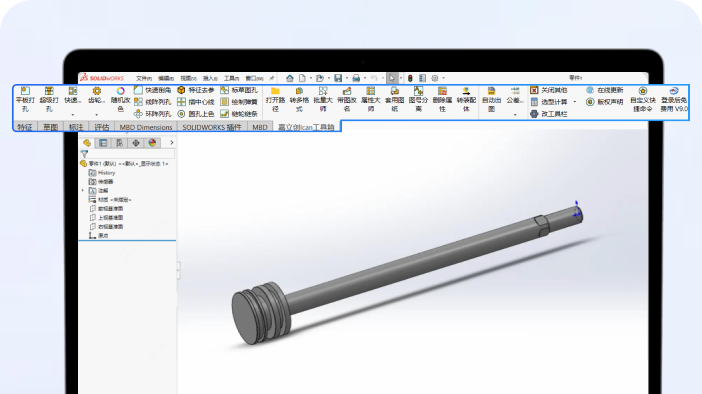Select the 随机改色 color wheel tool
The height and width of the screenshot is (394, 702).
pos(120,91)
